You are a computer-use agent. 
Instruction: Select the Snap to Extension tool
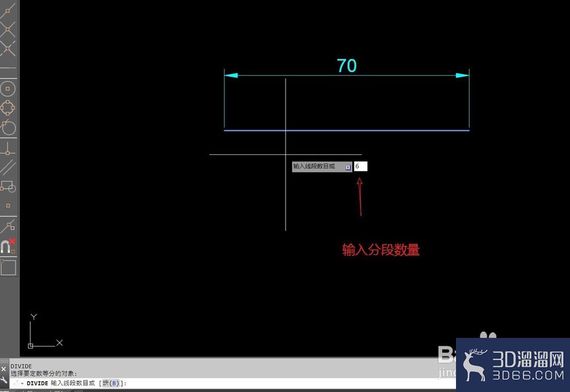coord(7,68)
